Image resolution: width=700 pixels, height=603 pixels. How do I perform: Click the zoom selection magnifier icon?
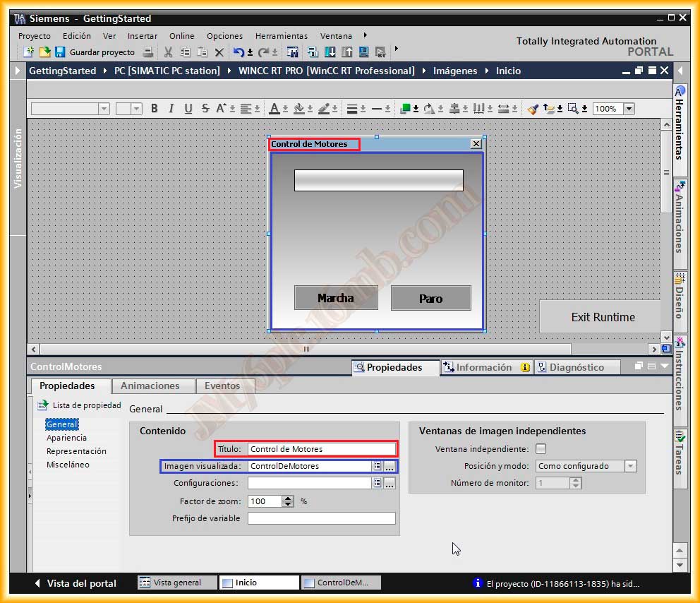point(573,109)
